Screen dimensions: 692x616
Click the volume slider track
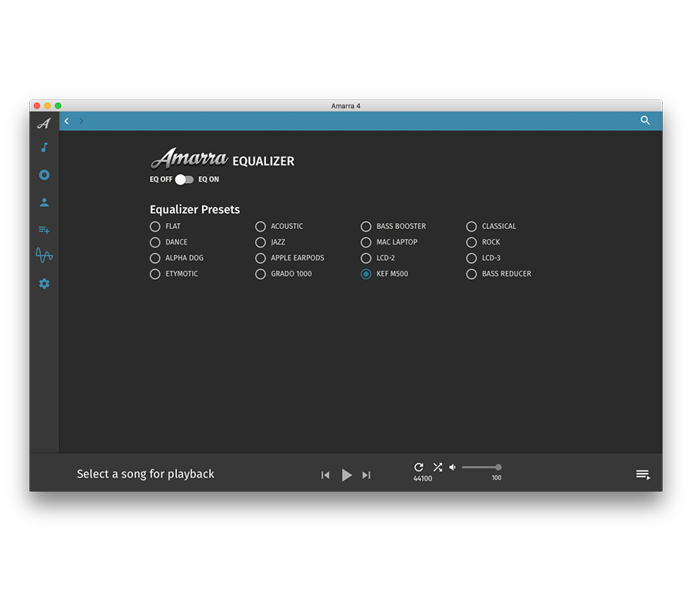[480, 467]
